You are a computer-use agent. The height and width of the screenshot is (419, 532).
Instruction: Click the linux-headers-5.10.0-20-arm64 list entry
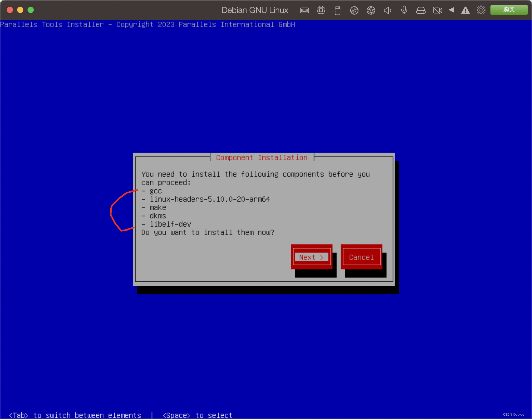(x=210, y=199)
